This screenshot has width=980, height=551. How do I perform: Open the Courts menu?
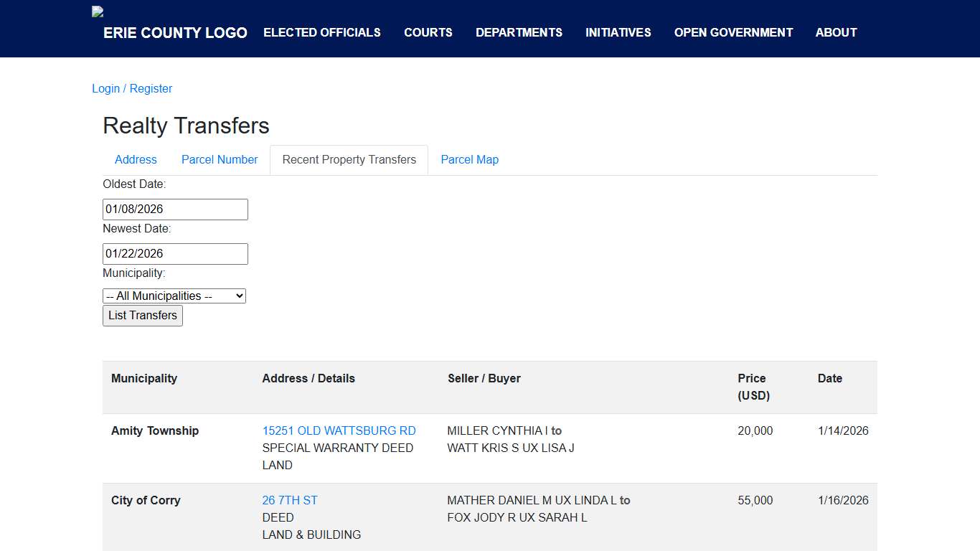click(428, 32)
